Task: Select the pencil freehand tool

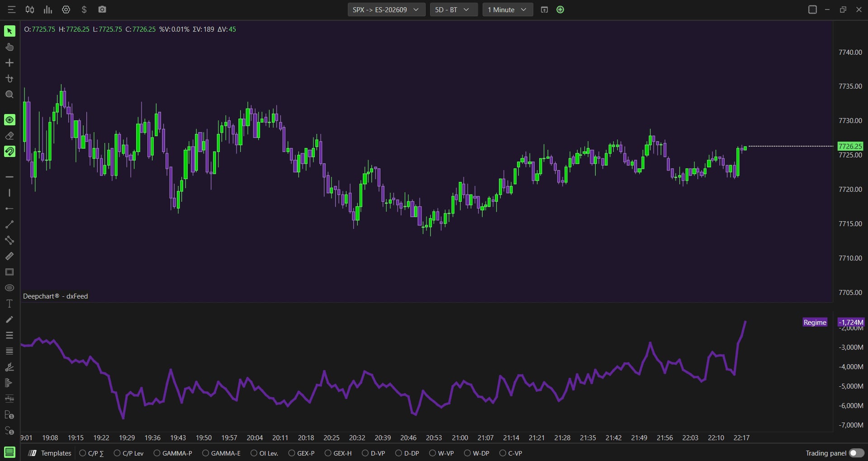Action: (9, 319)
